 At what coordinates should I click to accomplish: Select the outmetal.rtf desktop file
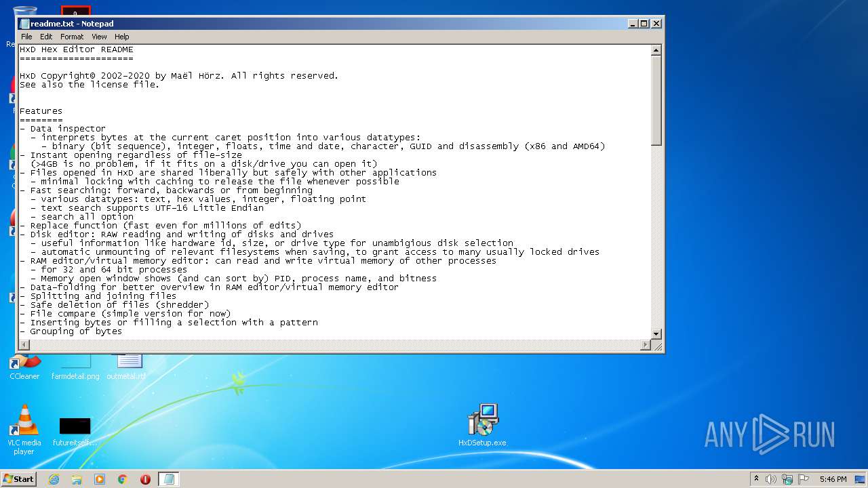(126, 367)
